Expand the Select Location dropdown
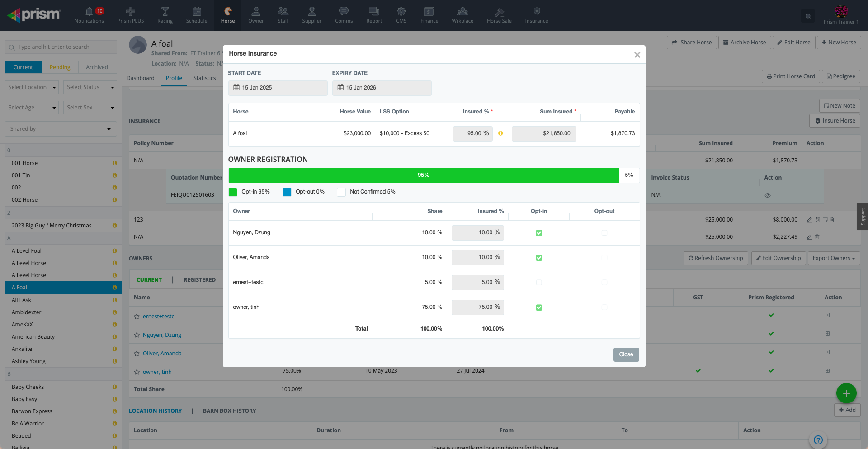This screenshot has height=449, width=868. click(32, 87)
